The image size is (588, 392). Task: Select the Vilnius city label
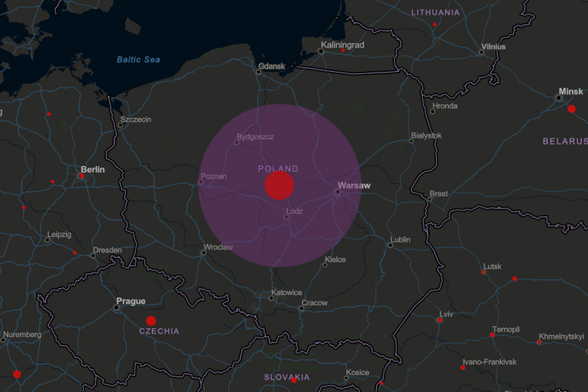493,47
